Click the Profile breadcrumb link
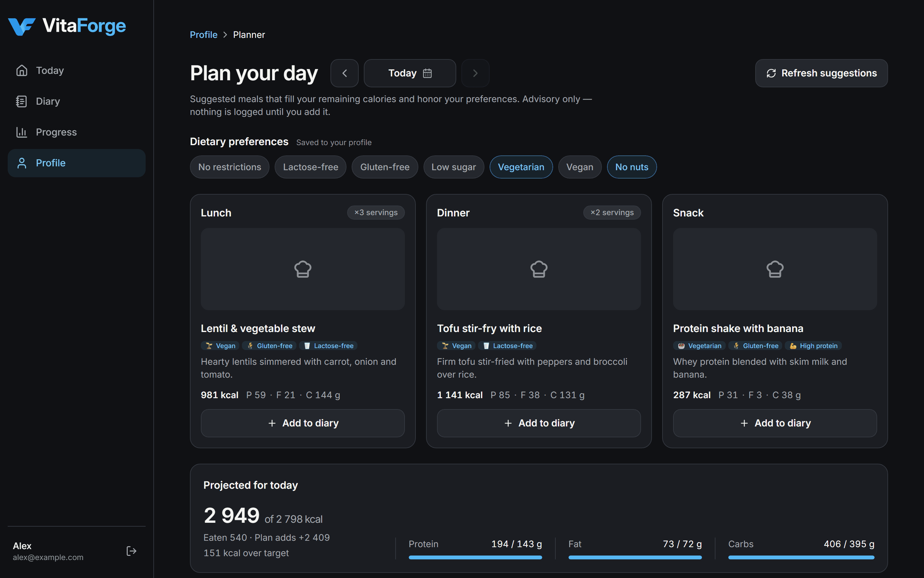 point(203,35)
